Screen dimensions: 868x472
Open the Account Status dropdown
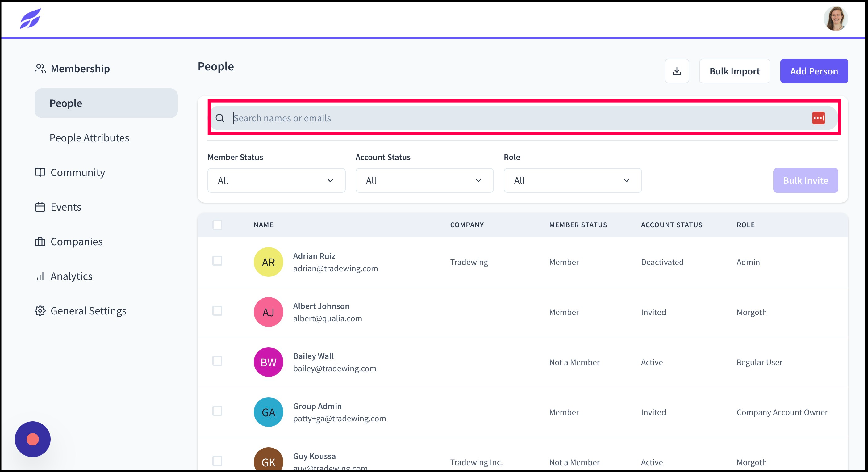coord(424,180)
